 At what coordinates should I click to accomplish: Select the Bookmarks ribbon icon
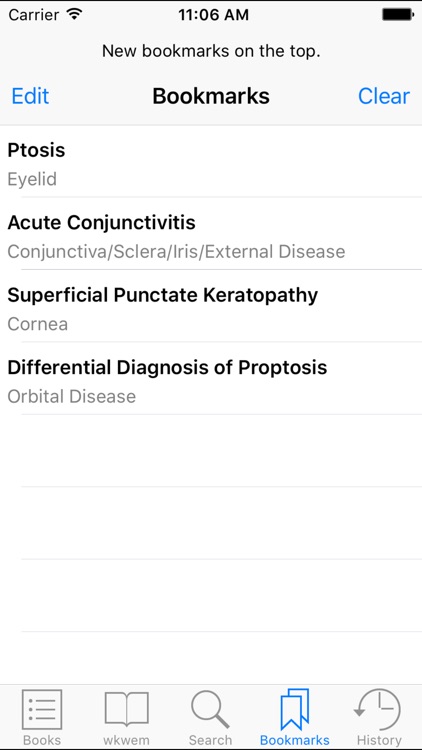[x=295, y=709]
